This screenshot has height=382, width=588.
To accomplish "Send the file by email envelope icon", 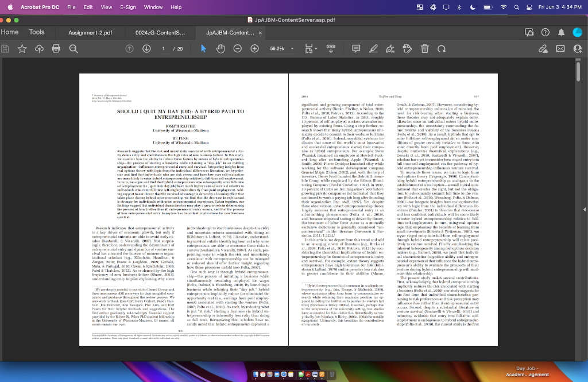I will (560, 49).
